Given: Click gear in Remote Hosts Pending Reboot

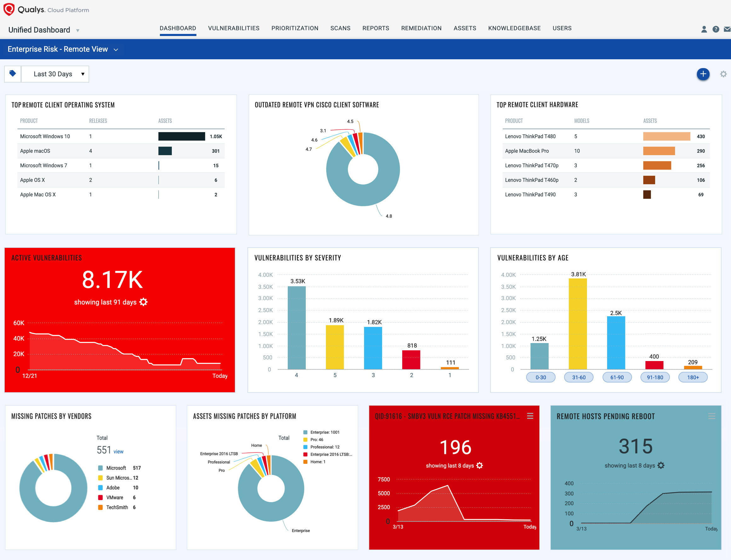Looking at the screenshot, I should [661, 465].
